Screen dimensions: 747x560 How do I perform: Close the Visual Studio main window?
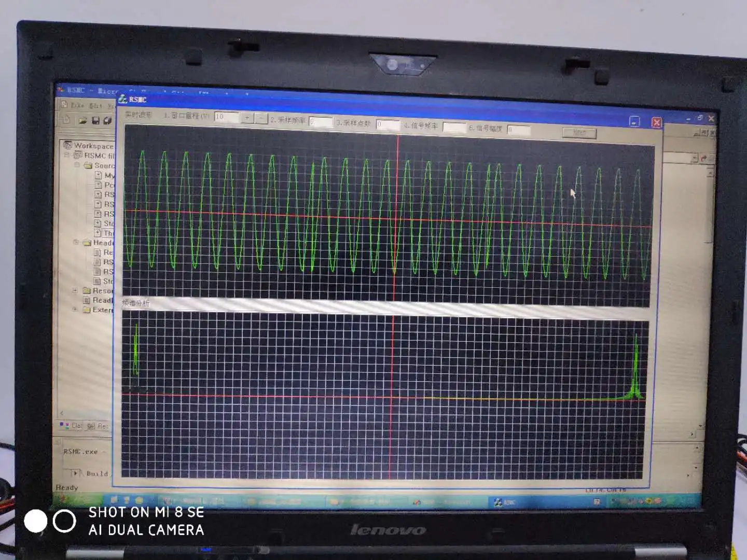711,118
